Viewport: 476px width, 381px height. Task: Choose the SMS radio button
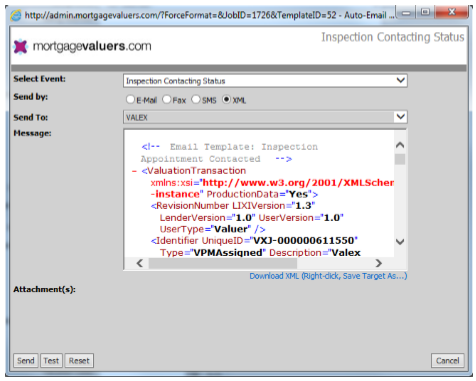(196, 99)
